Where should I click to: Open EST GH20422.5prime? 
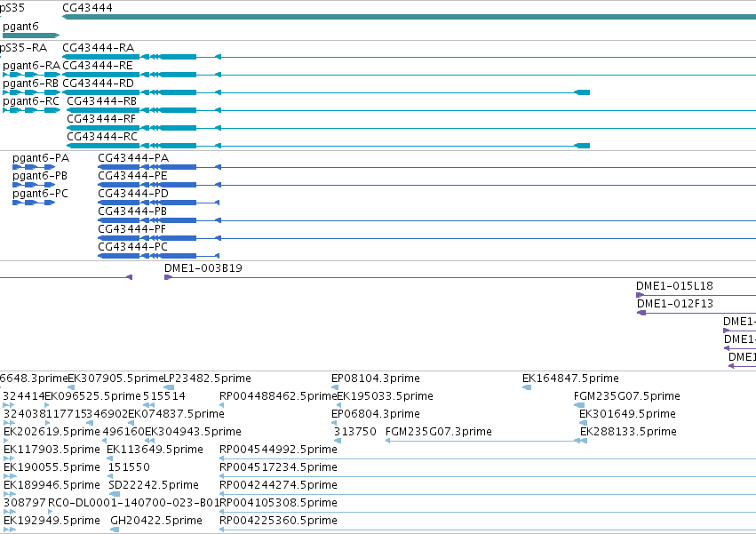pos(156,521)
